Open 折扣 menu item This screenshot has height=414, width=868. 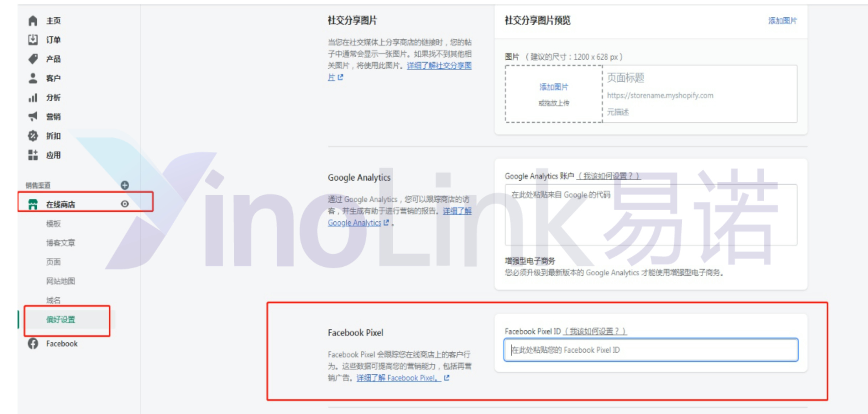(53, 136)
